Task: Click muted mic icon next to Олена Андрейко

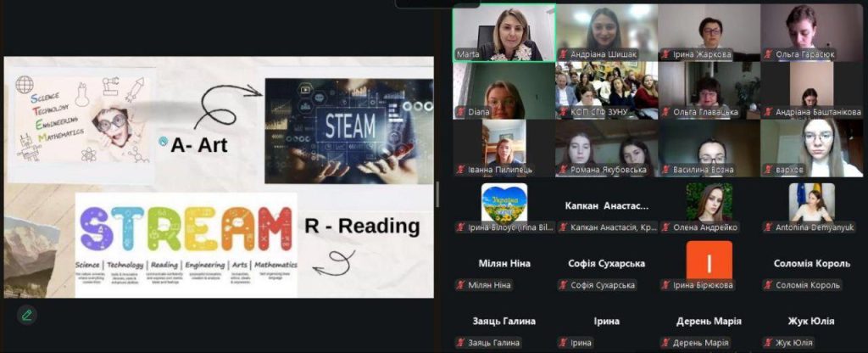Action: (666, 227)
